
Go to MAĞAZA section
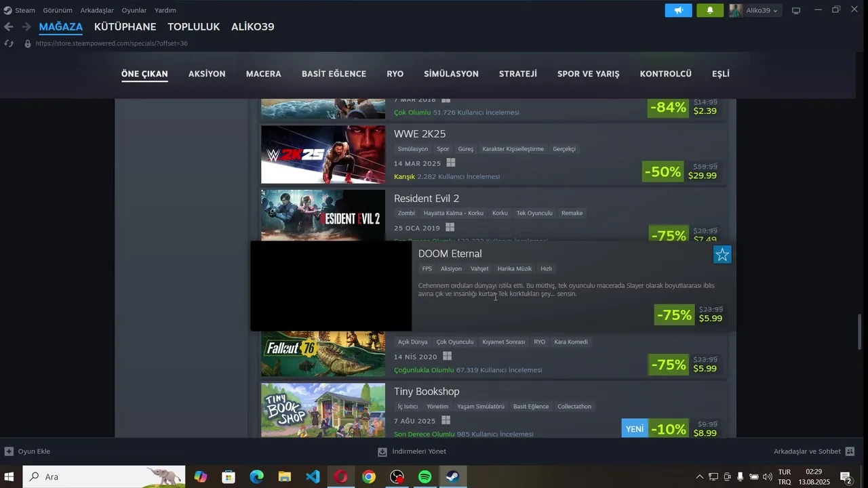pos(61,26)
